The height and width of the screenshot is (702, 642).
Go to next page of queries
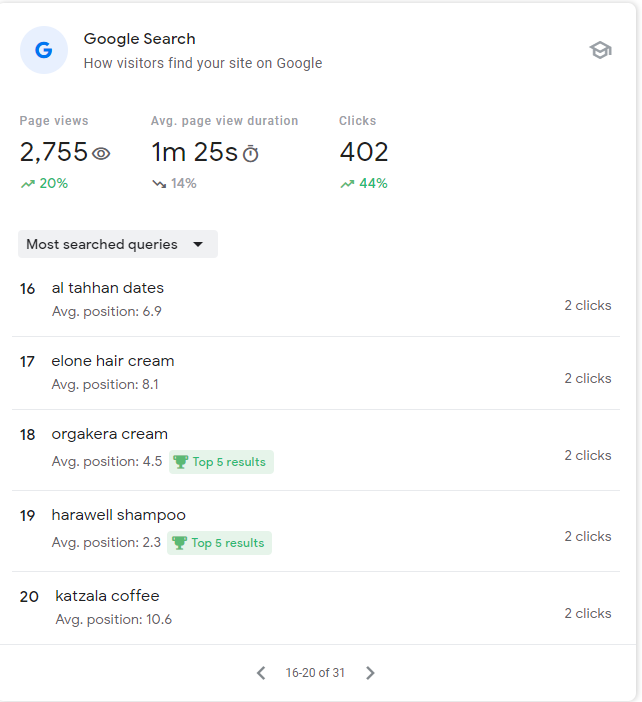point(370,673)
